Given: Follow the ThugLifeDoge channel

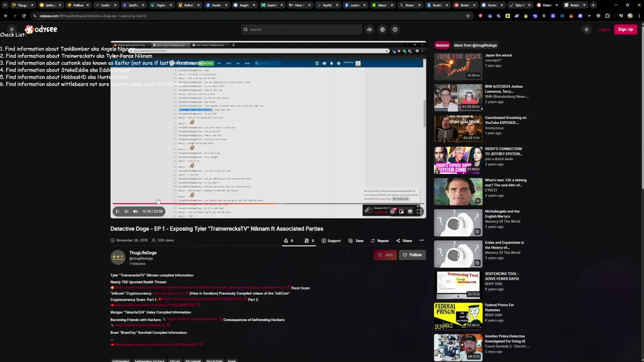Looking at the screenshot, I should click(412, 255).
